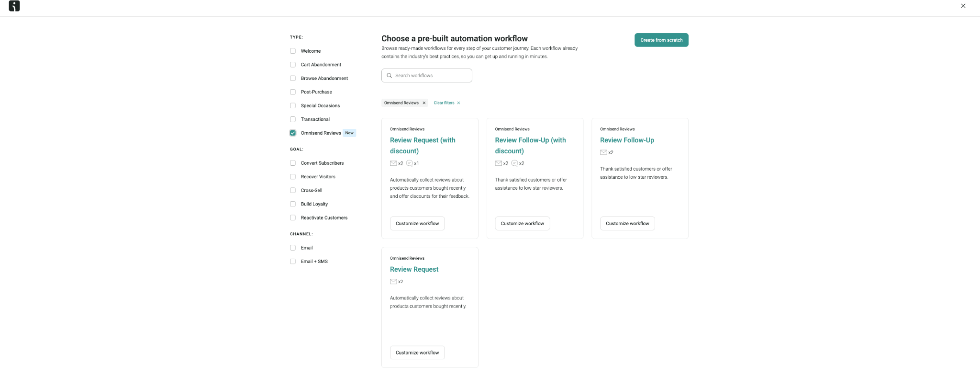Viewport: 980px width, 378px height.
Task: Click the TYPE: section label
Action: pos(296,37)
